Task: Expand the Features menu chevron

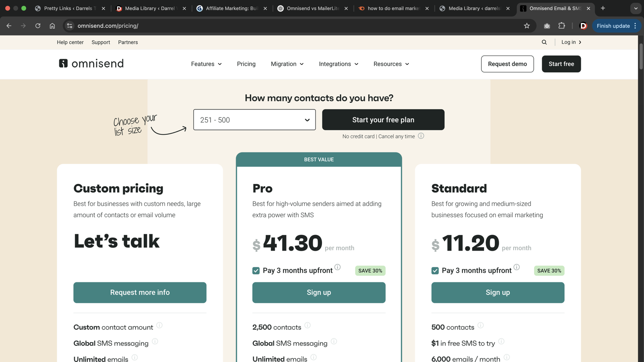Action: (x=220, y=64)
